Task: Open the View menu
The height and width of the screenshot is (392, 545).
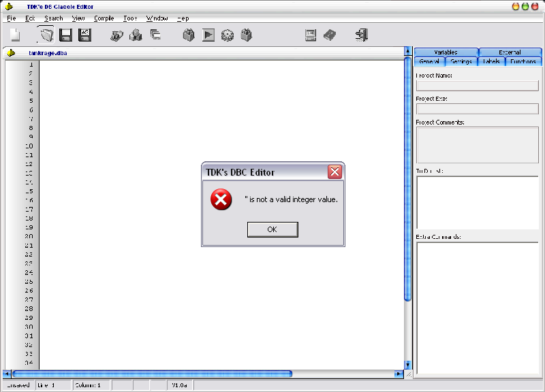Action: [x=78, y=18]
